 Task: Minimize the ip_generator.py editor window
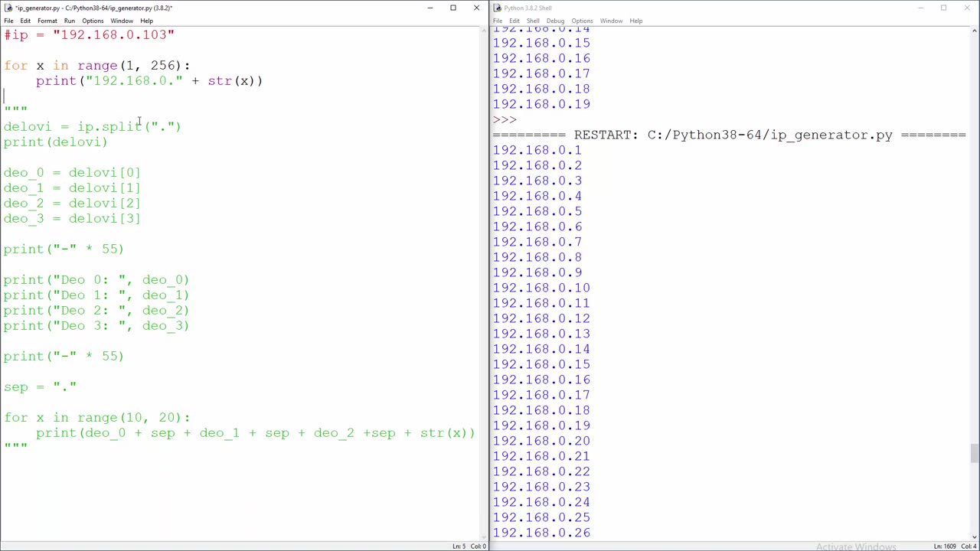point(430,8)
